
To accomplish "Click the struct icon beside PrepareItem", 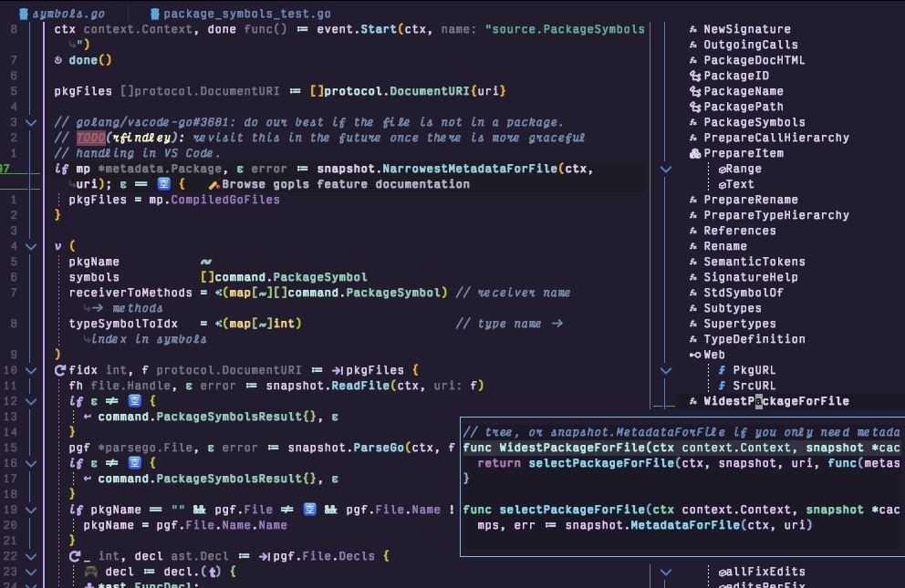I will point(695,153).
